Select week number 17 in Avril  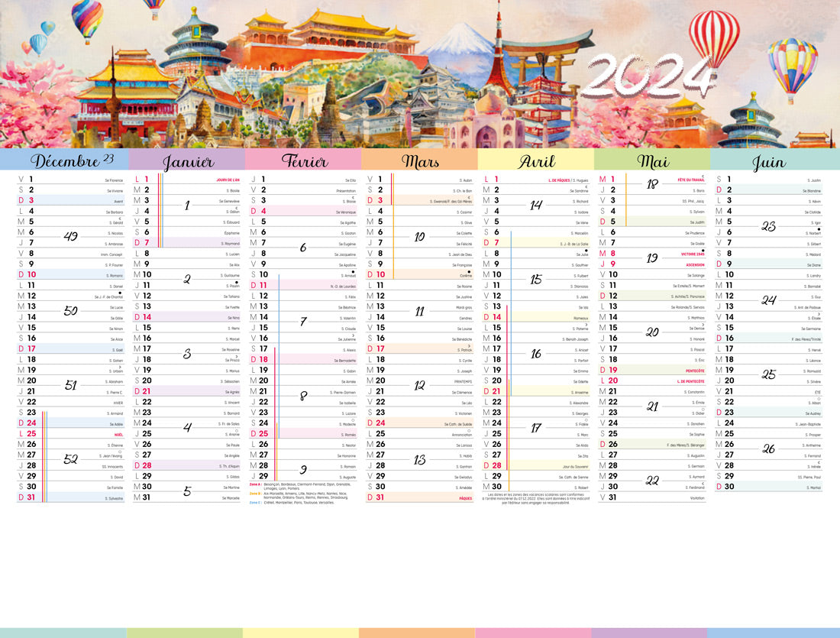[536, 427]
